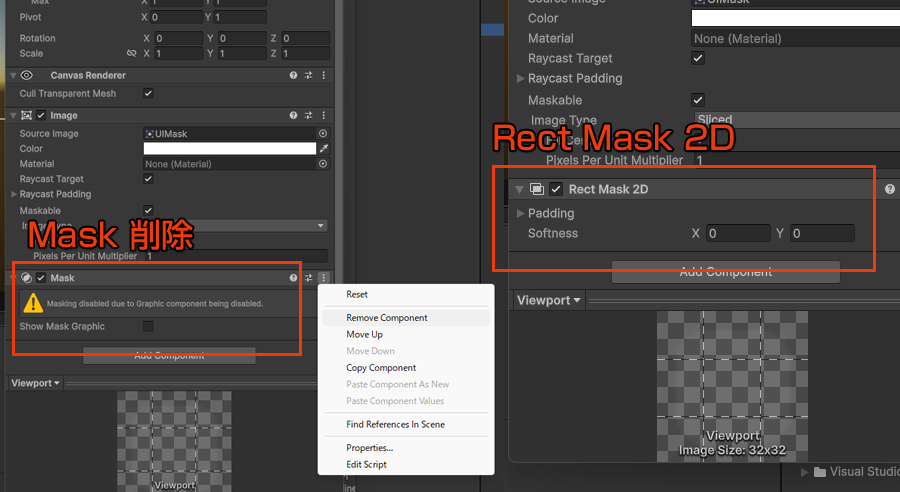The height and width of the screenshot is (492, 900).
Task: Click the white Color swatch in left Image component
Action: [229, 149]
